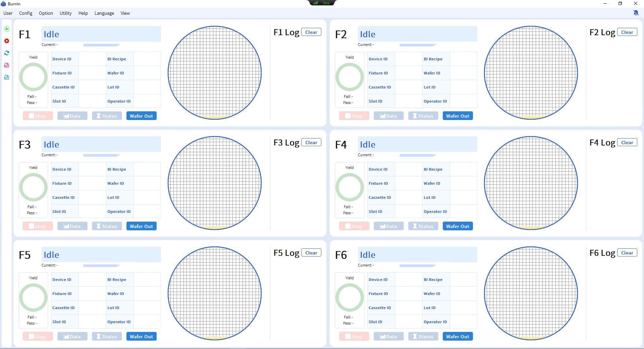This screenshot has height=349, width=644.
Task: Clear the F4 Log
Action: pyautogui.click(x=627, y=142)
